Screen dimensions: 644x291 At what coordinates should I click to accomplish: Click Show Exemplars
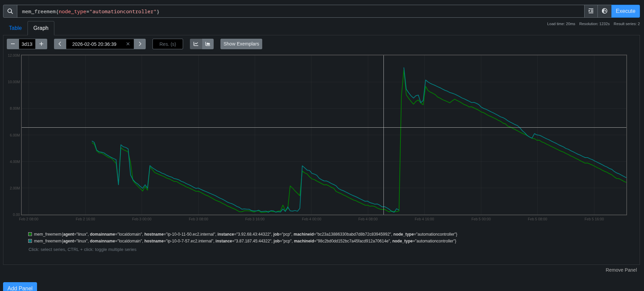click(x=241, y=44)
